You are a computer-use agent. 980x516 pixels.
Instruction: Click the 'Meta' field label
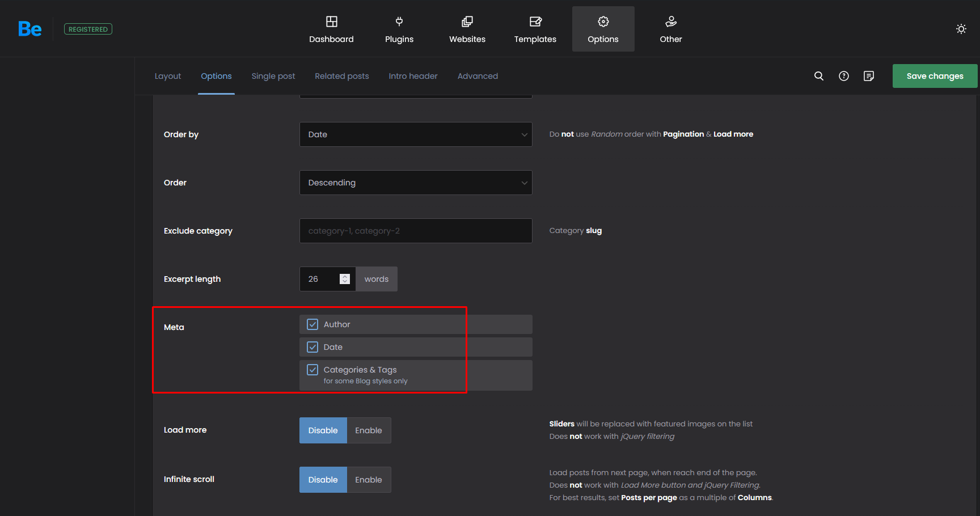coord(174,327)
